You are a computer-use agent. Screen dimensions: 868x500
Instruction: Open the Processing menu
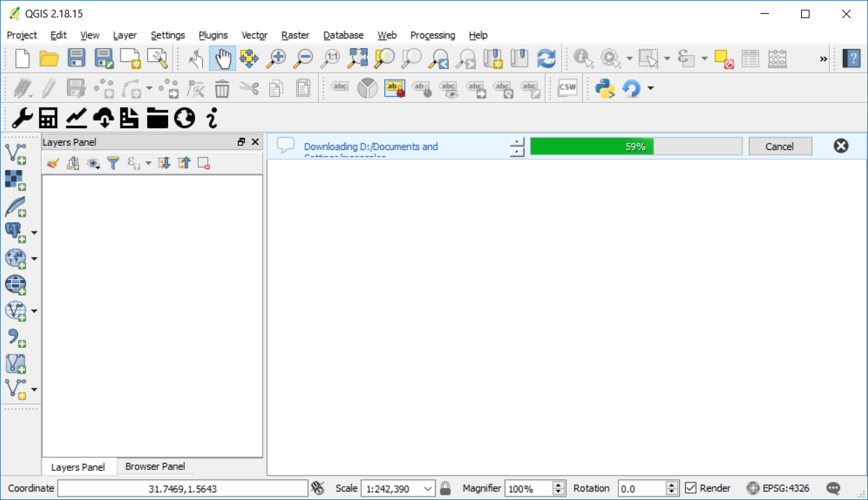[432, 35]
